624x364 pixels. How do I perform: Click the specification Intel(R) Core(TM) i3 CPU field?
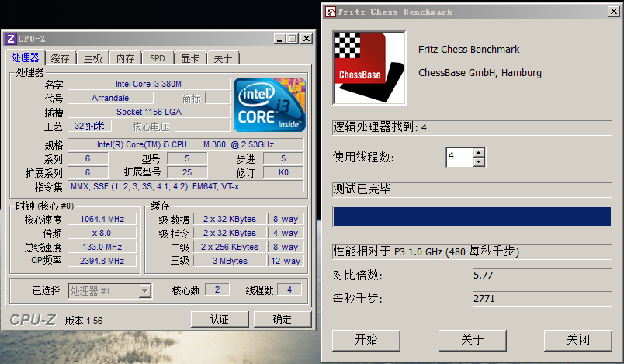185,144
